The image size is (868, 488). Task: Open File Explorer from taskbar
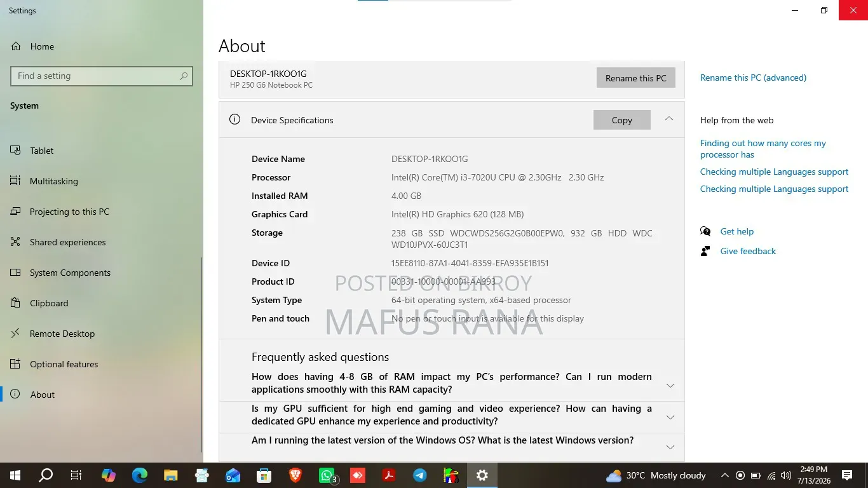pyautogui.click(x=171, y=475)
